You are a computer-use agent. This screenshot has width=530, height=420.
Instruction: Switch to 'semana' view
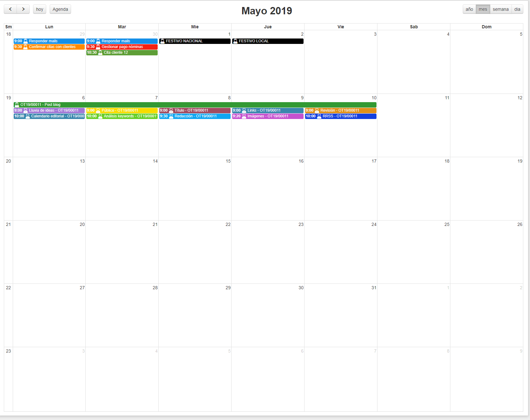click(501, 9)
